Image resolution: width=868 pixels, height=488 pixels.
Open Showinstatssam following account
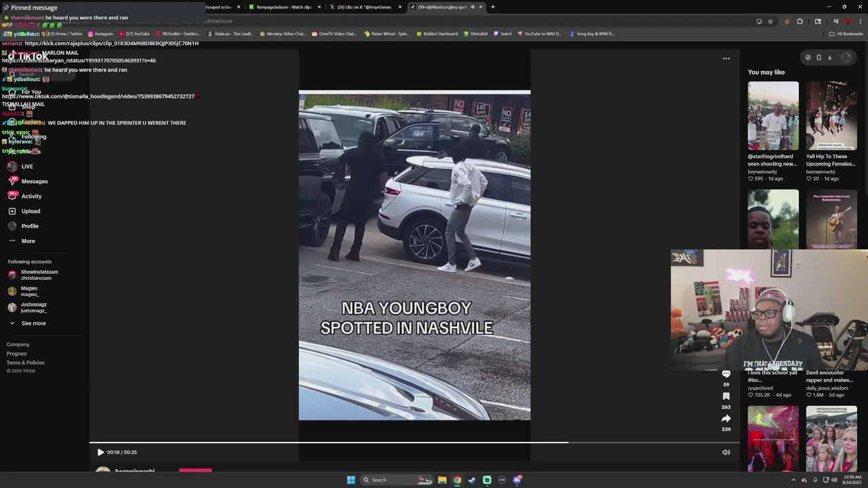pos(33,274)
